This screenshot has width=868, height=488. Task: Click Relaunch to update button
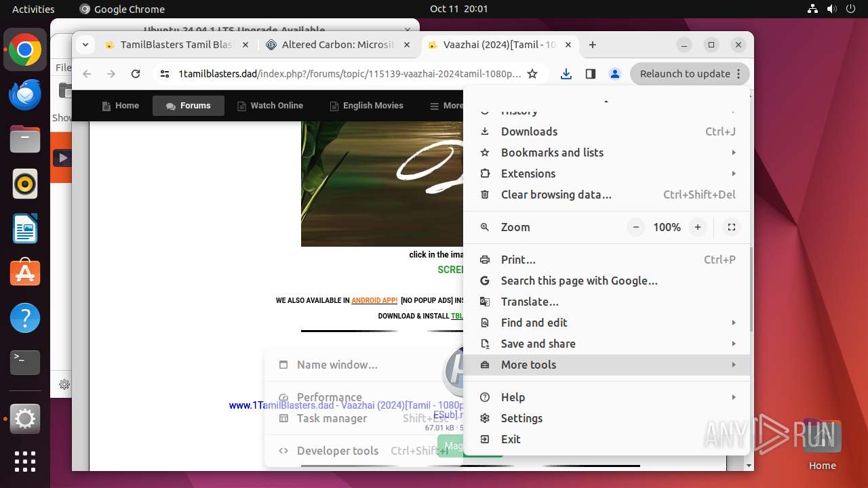pos(690,74)
